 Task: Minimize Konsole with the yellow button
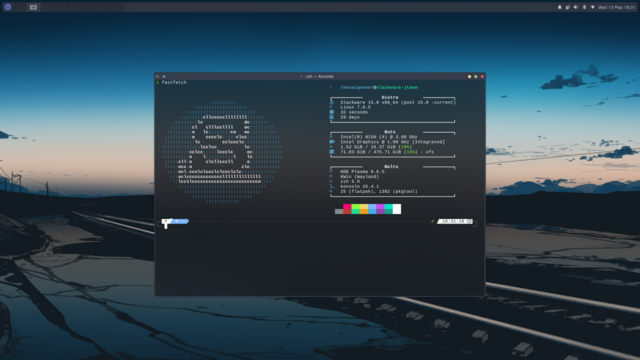click(x=469, y=76)
